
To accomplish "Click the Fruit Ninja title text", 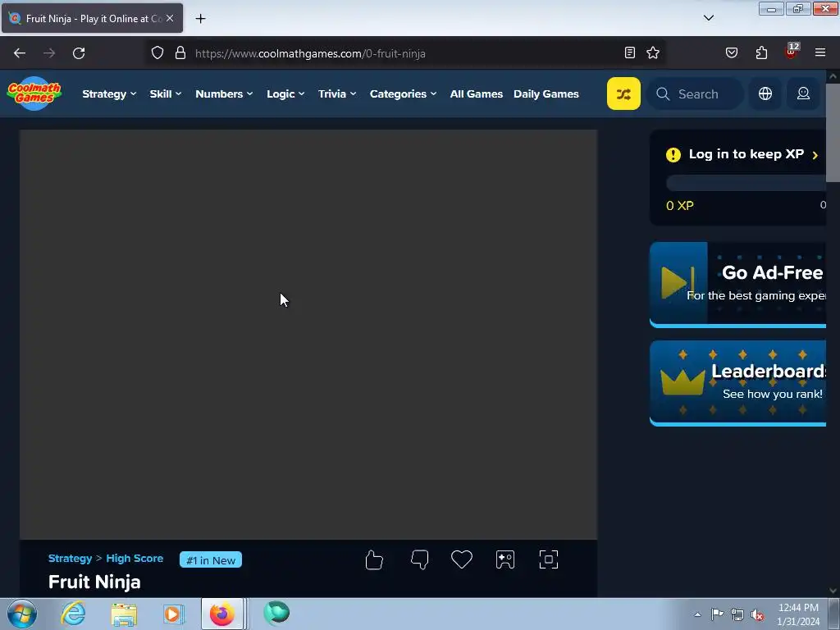I will 94,582.
